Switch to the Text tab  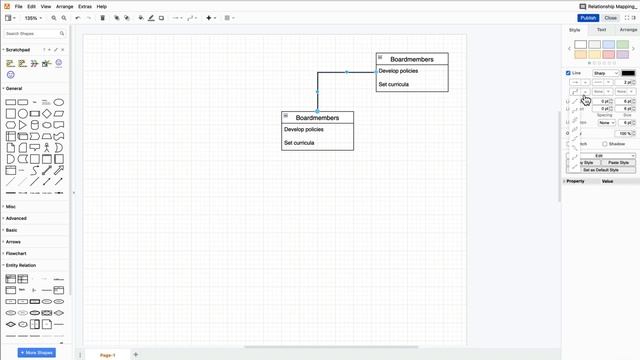pos(601,30)
